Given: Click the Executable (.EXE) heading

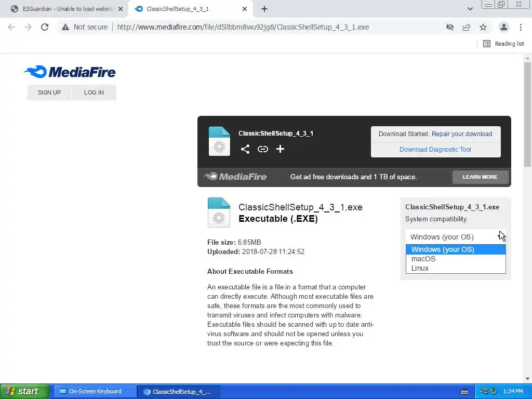Looking at the screenshot, I should (278, 219).
